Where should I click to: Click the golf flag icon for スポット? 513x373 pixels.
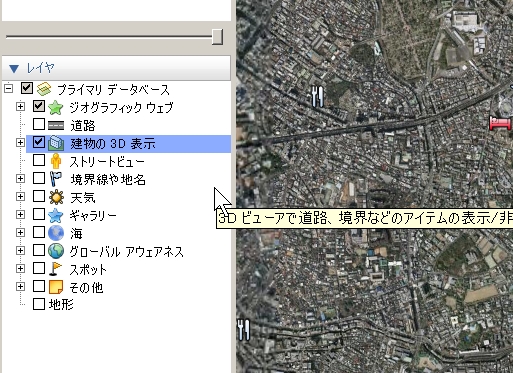[55, 269]
